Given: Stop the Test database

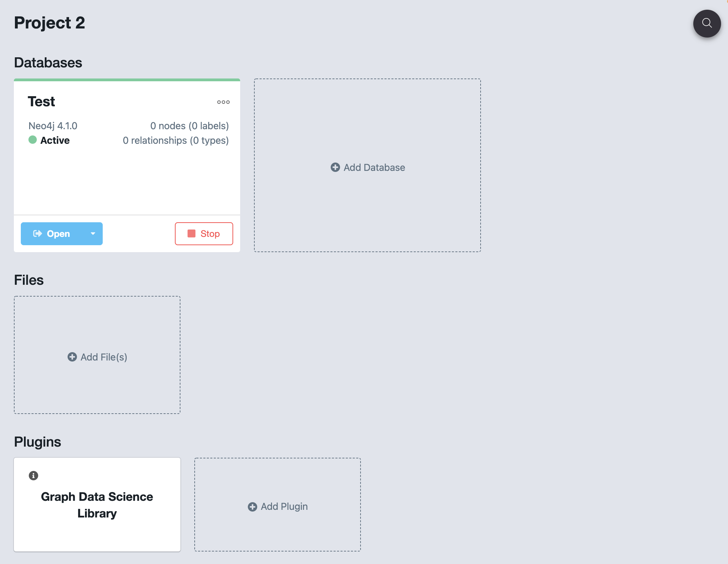Looking at the screenshot, I should (204, 234).
